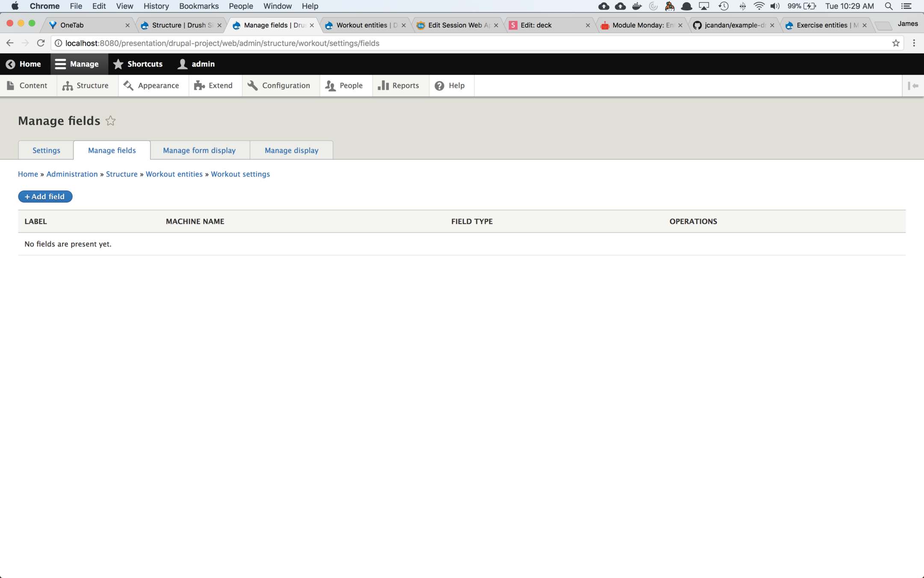
Task: Open Chrome's three-dot menu icon
Action: tap(914, 43)
